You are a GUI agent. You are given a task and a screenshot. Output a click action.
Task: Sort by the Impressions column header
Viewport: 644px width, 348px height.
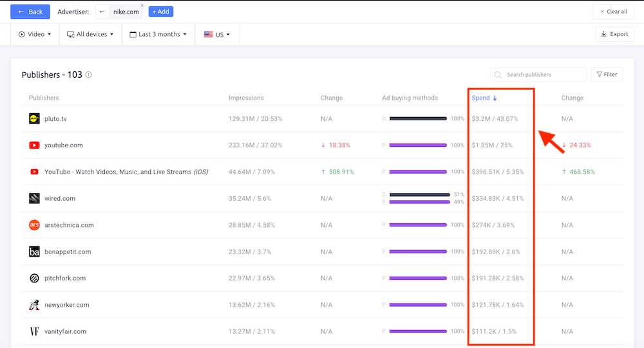tap(246, 98)
